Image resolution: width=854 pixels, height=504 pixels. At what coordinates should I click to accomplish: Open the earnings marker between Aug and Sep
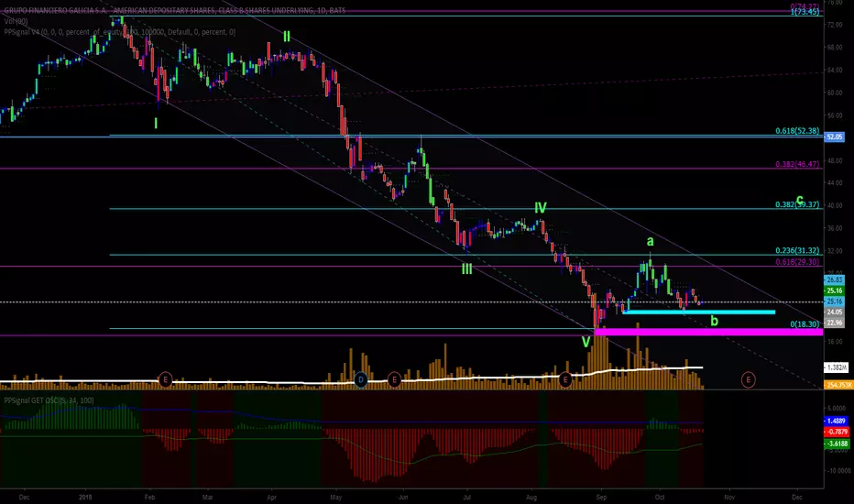click(x=565, y=379)
